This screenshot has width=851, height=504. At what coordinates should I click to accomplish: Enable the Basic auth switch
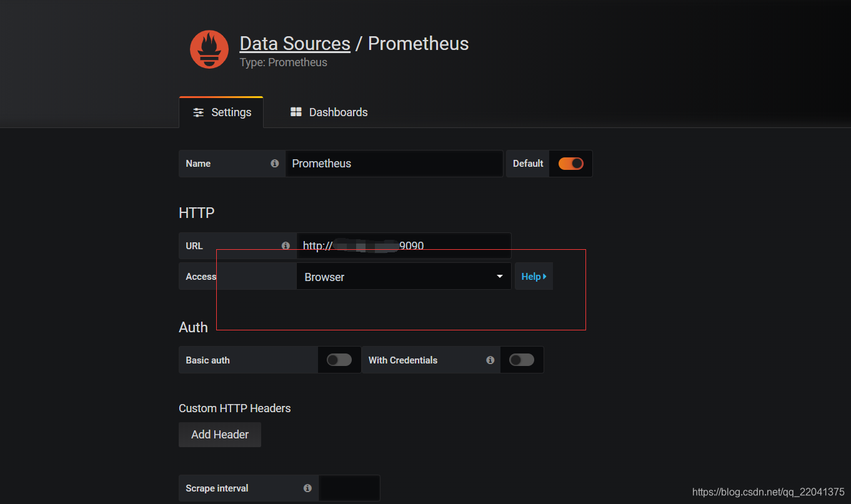pos(339,360)
